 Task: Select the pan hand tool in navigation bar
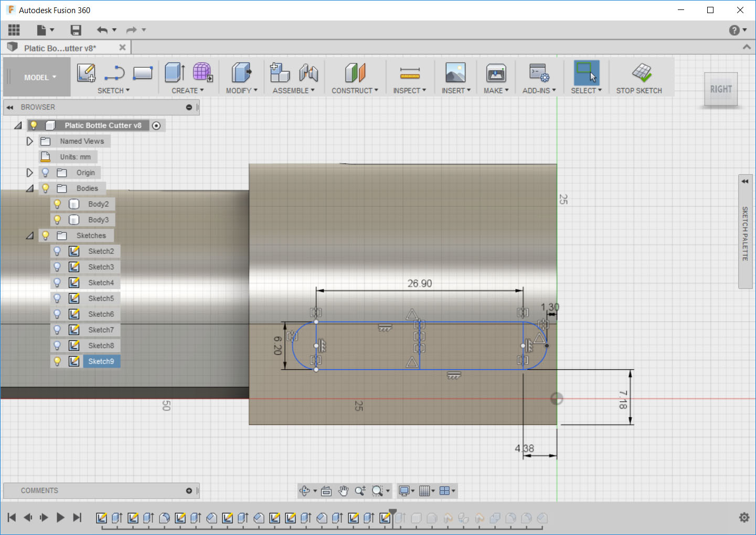(x=343, y=491)
